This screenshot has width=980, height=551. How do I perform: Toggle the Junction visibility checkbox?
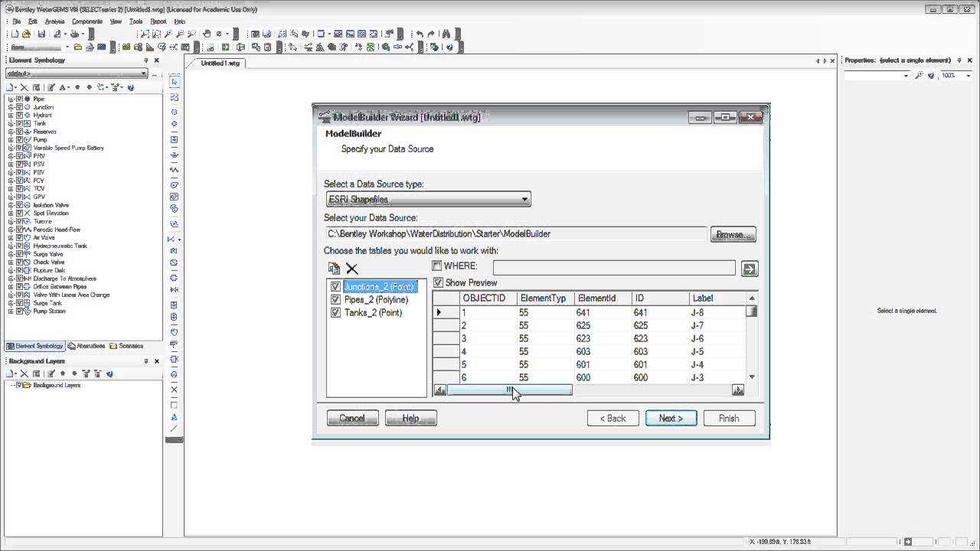point(19,107)
